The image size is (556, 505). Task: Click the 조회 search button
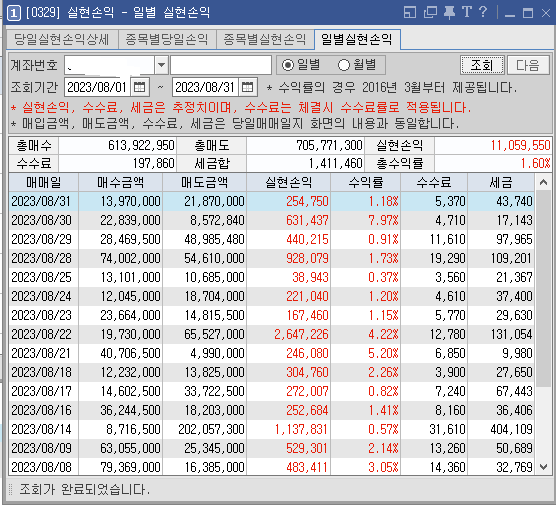click(482, 65)
